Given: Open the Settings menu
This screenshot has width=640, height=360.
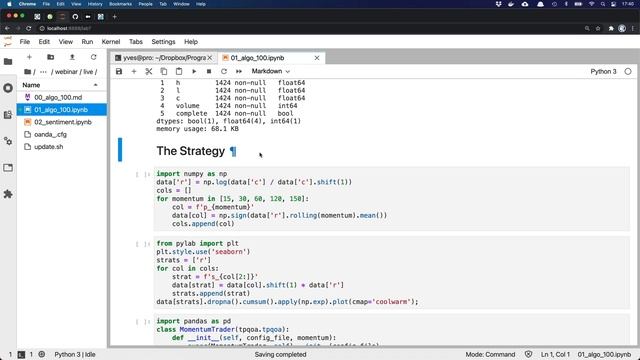Looking at the screenshot, I should click(x=163, y=42).
